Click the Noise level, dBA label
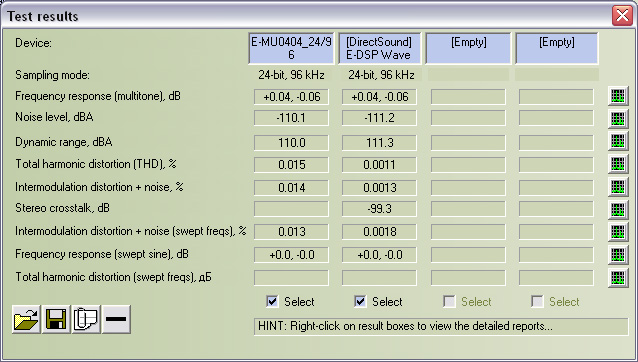638x362 pixels. coord(54,117)
